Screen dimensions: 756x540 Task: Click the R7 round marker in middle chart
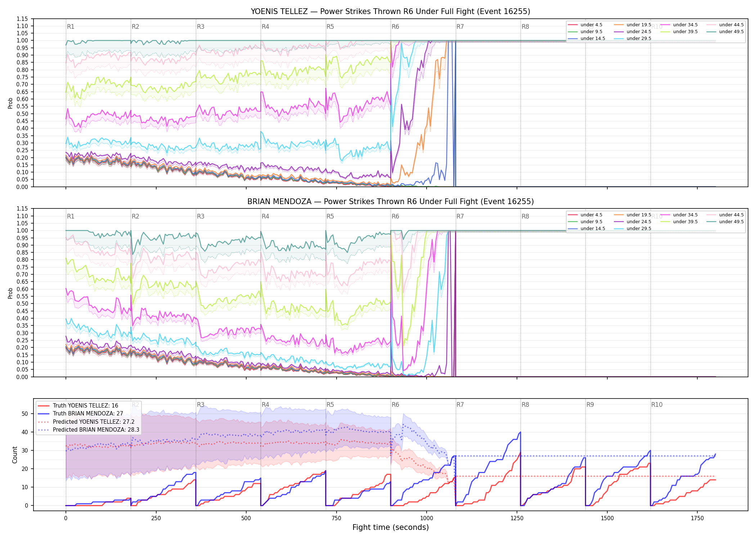[460, 216]
